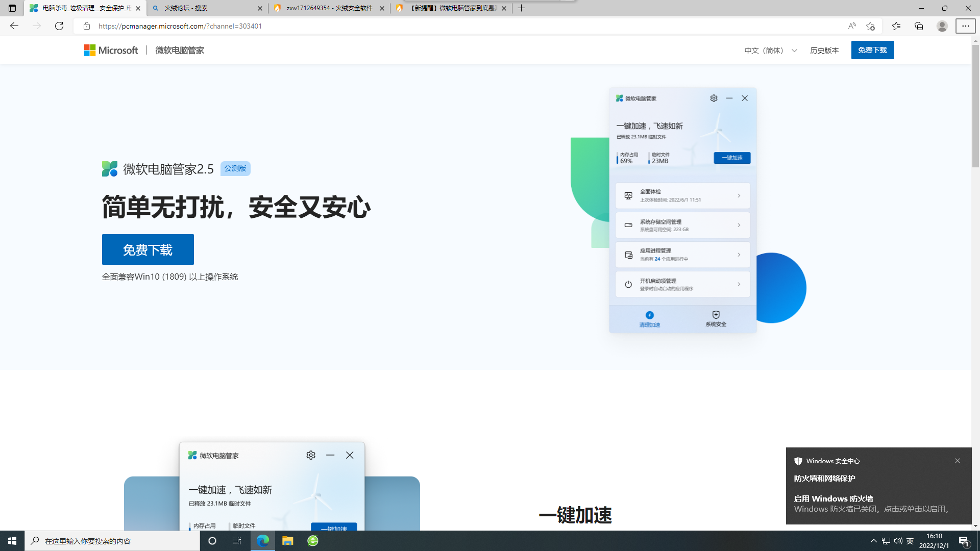Dismiss the Windows 安全中心 notification
Viewport: 980px width, 551px height.
pyautogui.click(x=958, y=461)
